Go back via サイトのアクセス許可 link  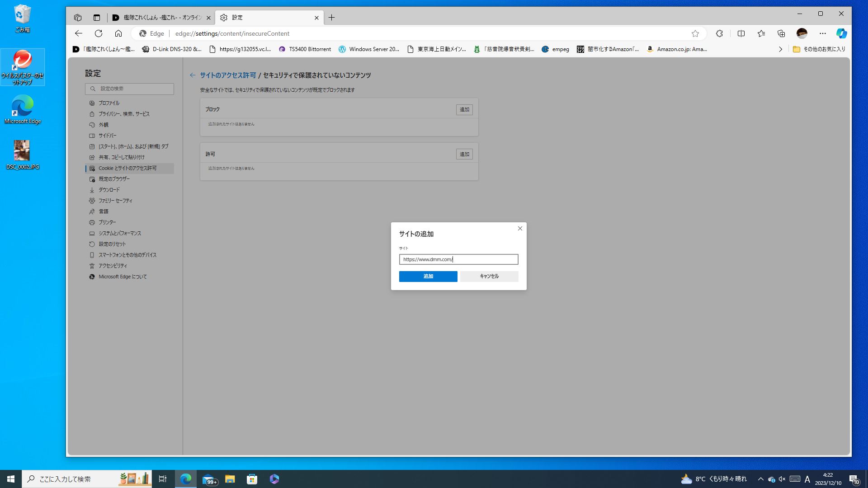point(228,75)
